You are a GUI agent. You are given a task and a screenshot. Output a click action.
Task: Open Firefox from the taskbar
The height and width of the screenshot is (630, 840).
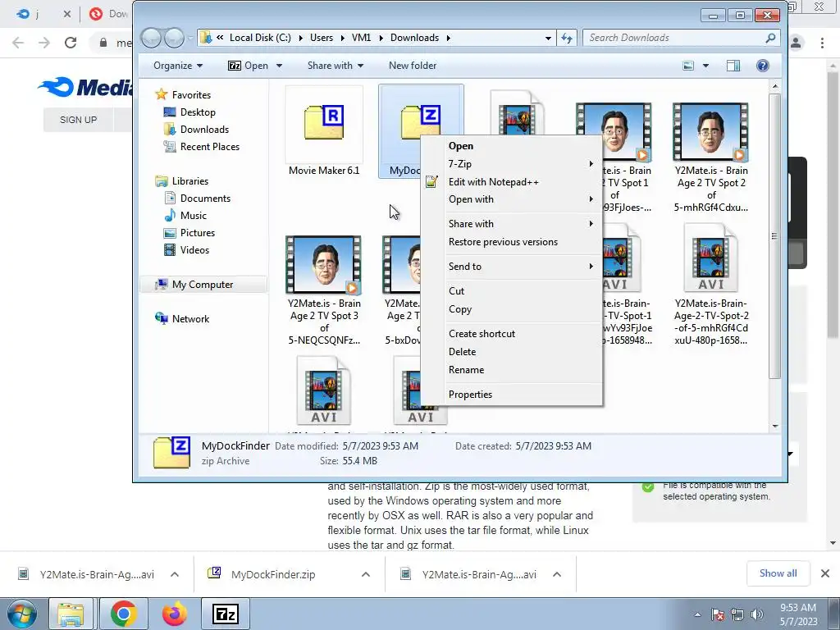click(x=175, y=614)
